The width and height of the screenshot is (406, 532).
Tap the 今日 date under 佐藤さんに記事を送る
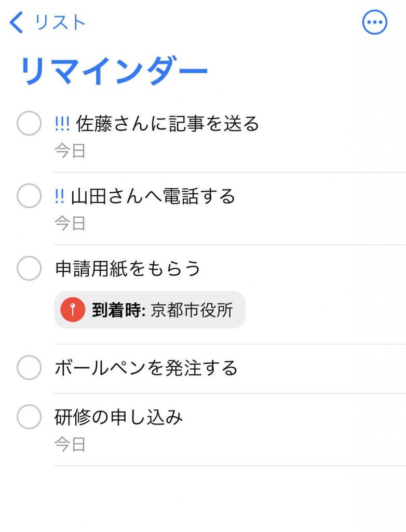[x=70, y=151]
